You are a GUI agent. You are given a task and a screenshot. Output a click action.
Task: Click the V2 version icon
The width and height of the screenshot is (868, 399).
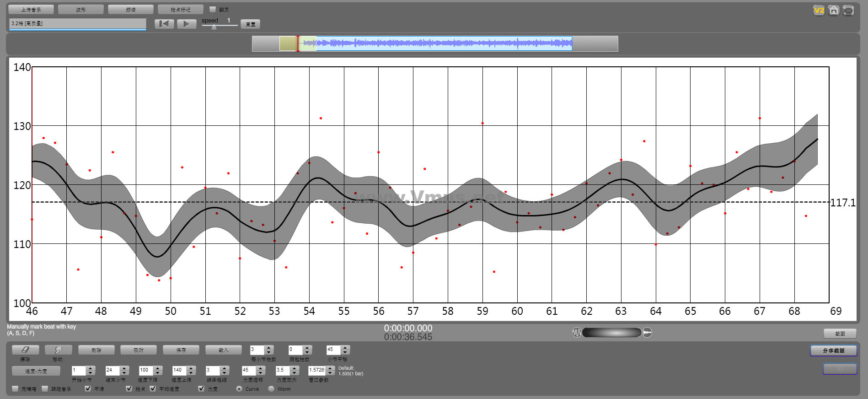click(x=819, y=11)
